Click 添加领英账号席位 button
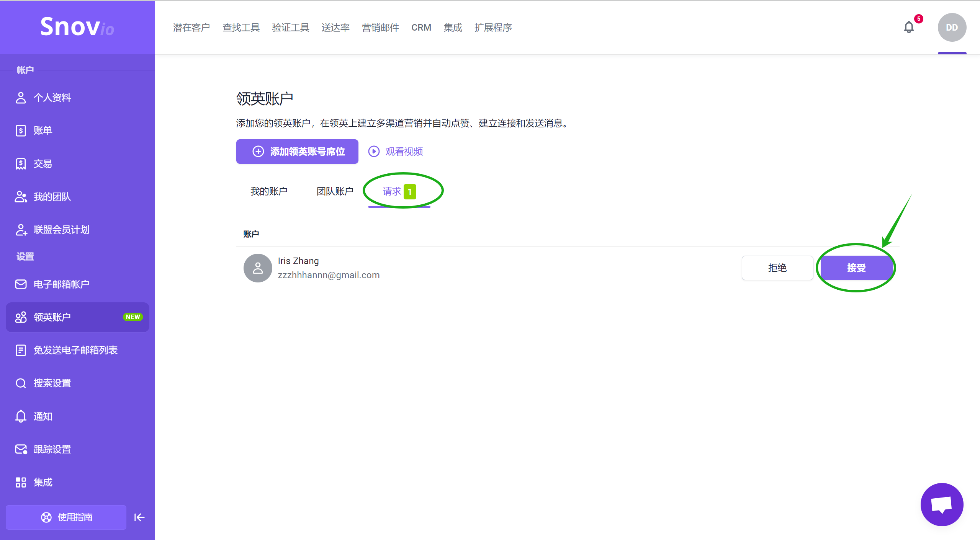 (x=297, y=152)
